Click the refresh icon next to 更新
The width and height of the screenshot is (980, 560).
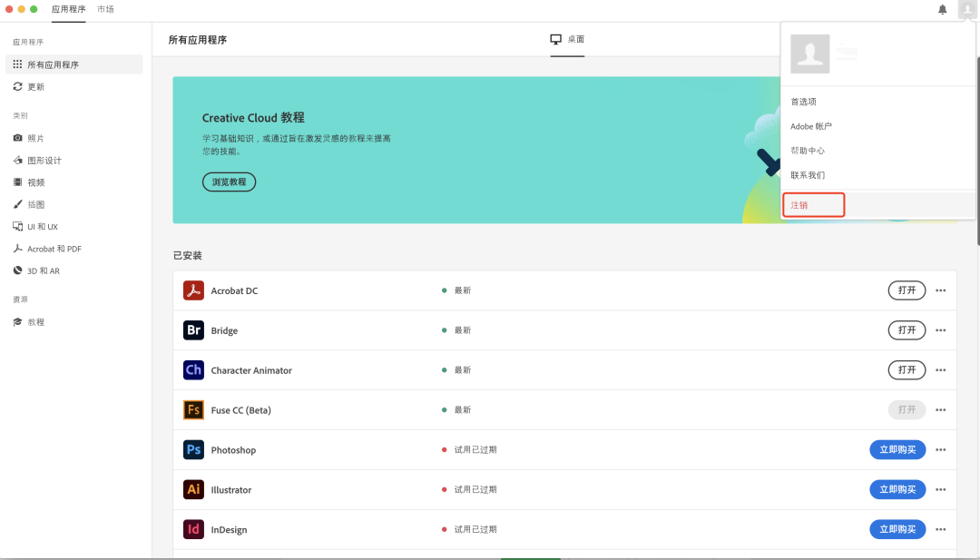click(x=17, y=86)
